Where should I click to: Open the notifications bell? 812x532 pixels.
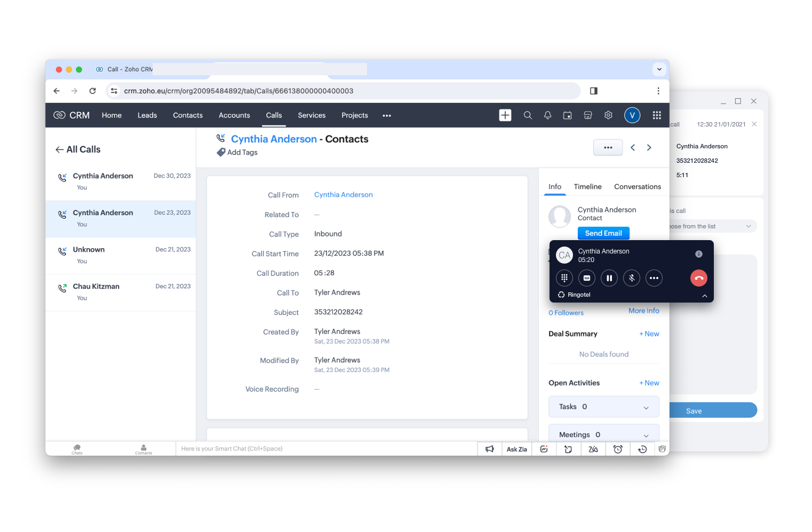point(547,115)
